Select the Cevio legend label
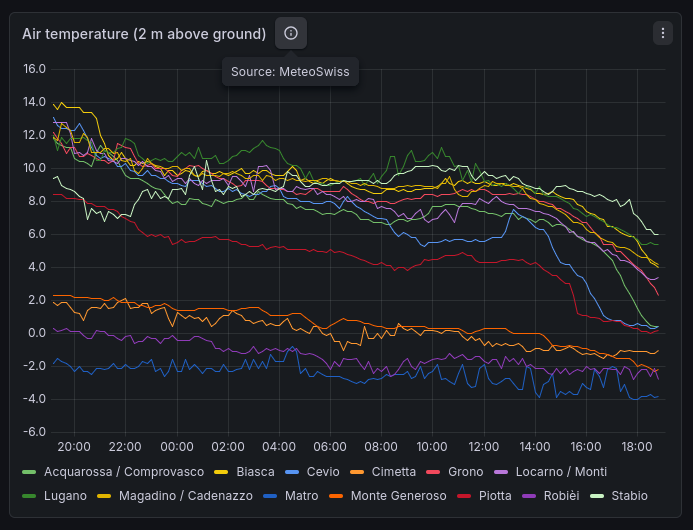The width and height of the screenshot is (693, 530). [x=323, y=472]
